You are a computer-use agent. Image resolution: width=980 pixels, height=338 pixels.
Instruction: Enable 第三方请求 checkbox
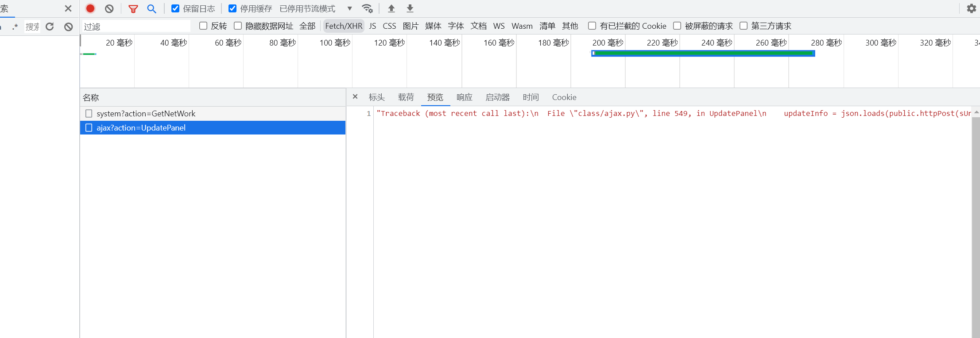(744, 26)
